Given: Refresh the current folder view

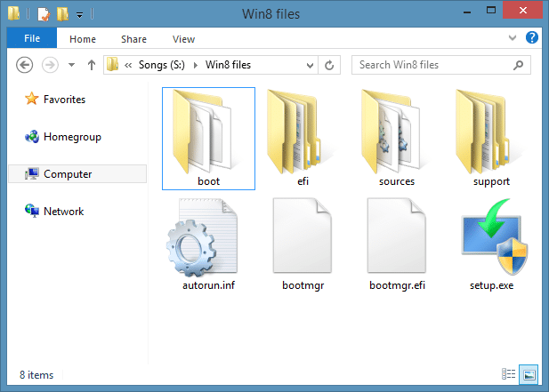Looking at the screenshot, I should click(329, 65).
